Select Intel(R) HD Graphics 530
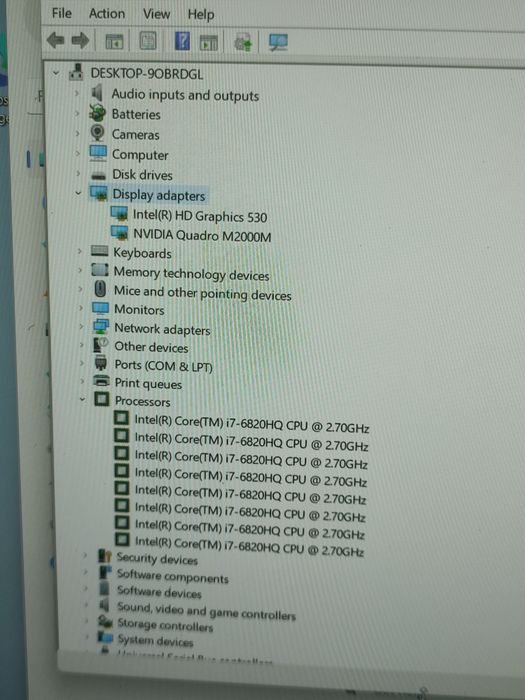 [x=200, y=217]
